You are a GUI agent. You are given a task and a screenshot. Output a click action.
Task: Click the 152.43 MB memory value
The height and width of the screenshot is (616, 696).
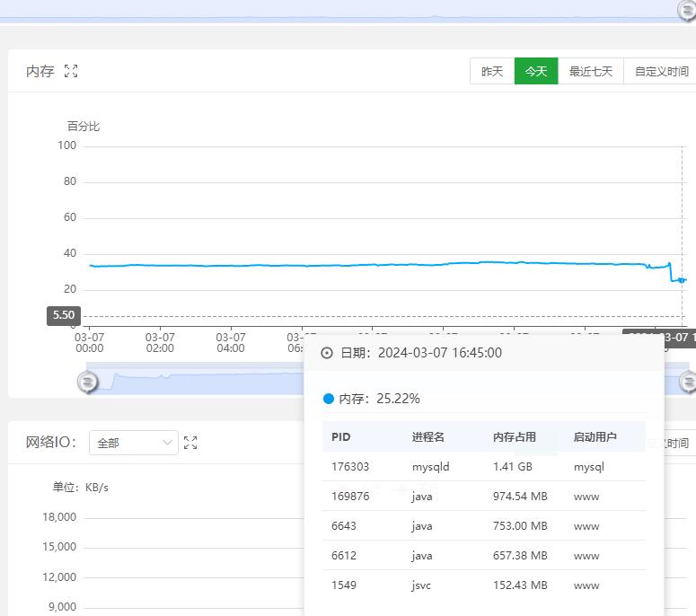pyautogui.click(x=520, y=585)
